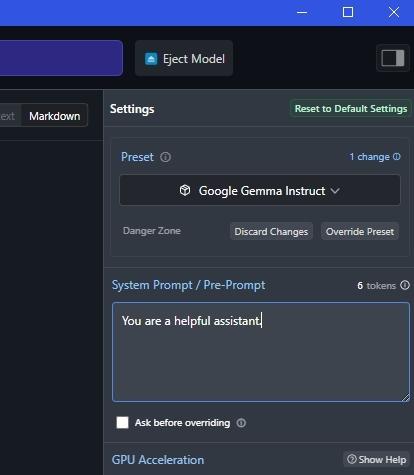The height and width of the screenshot is (475, 414).
Task: Click the GPU Acceleration heading
Action: tap(158, 460)
